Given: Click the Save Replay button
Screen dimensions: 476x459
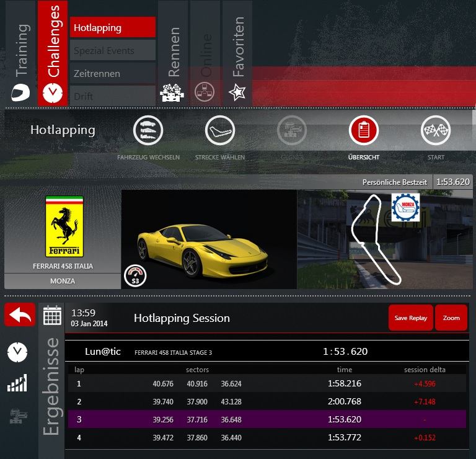Looking at the screenshot, I should pyautogui.click(x=411, y=318).
